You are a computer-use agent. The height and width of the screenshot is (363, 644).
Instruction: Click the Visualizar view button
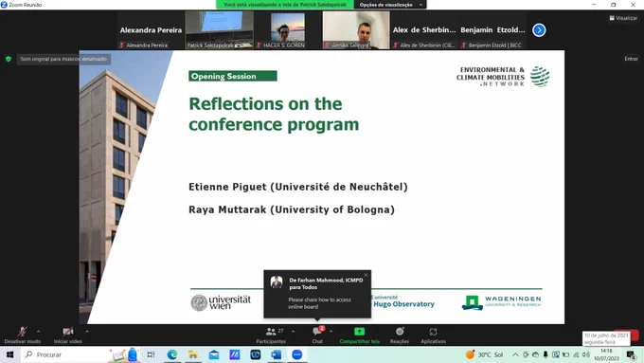coord(623,18)
